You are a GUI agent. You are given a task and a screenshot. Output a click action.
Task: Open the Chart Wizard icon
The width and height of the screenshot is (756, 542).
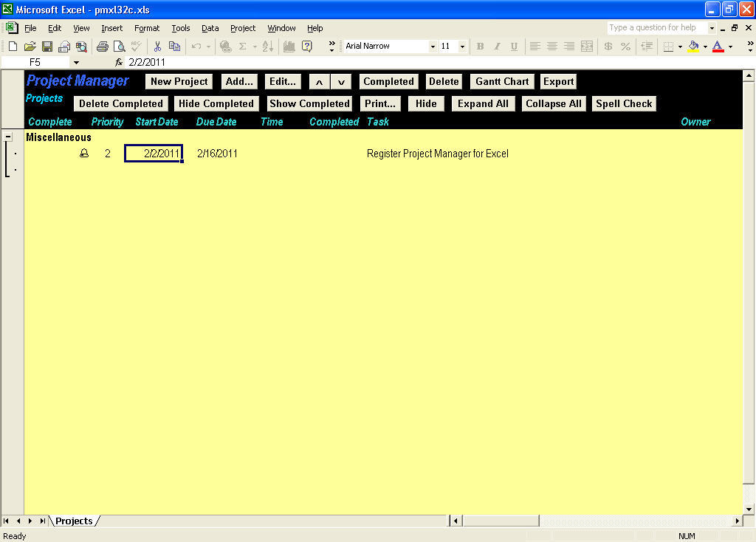pyautogui.click(x=287, y=46)
